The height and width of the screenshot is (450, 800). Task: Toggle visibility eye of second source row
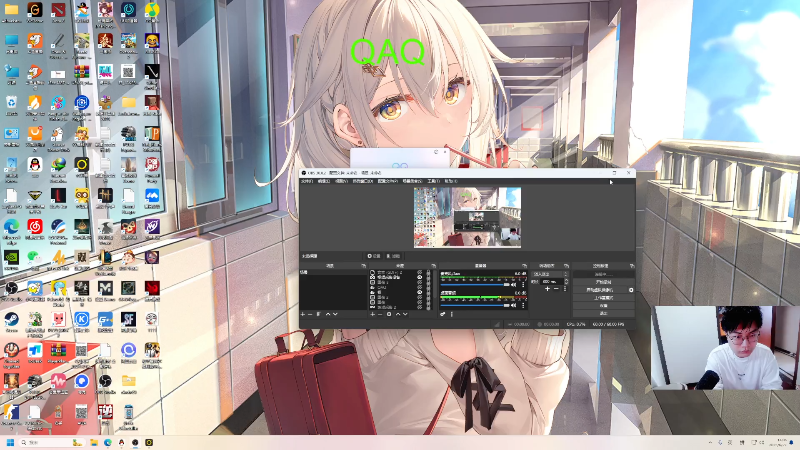419,278
